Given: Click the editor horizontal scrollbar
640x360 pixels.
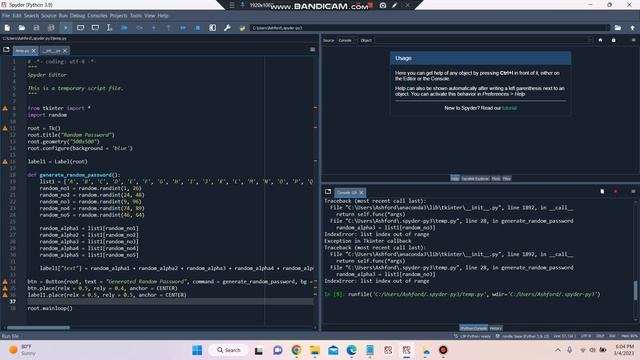Looking at the screenshot, I should click(38, 327).
